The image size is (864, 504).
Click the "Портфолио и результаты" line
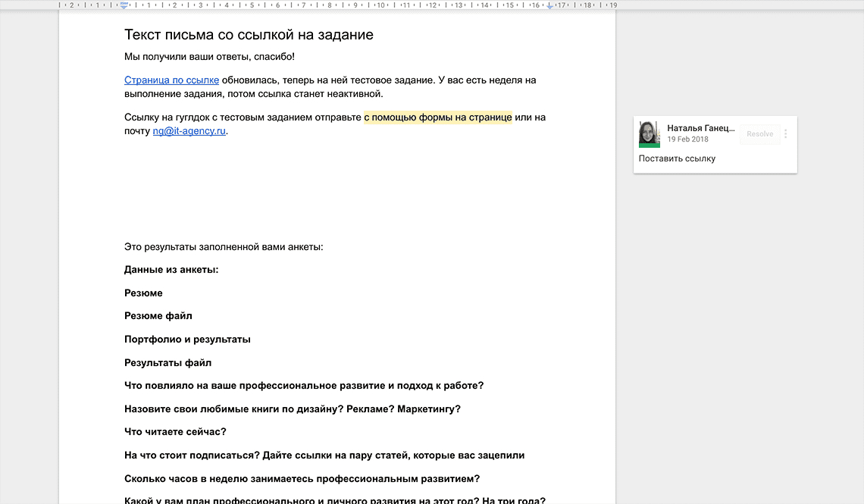(187, 340)
